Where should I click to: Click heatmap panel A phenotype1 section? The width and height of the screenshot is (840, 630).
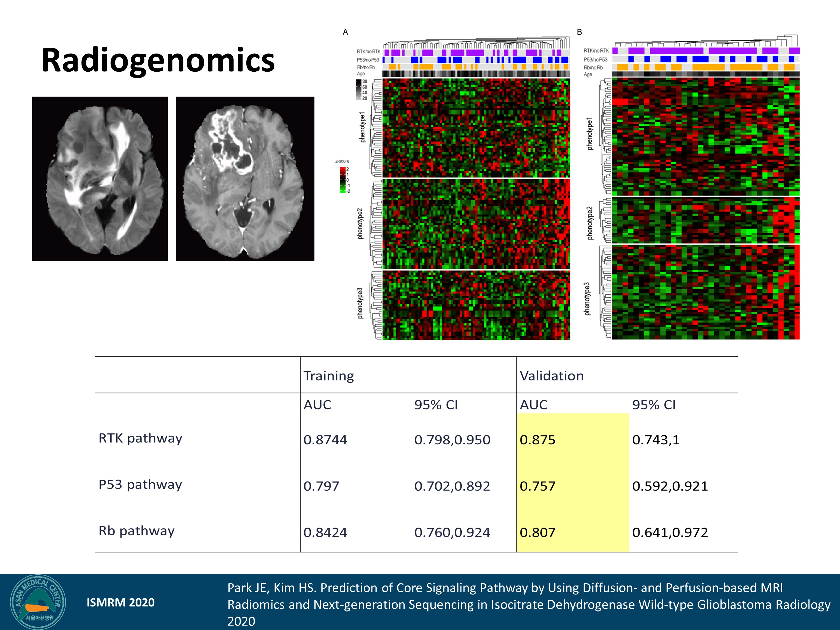(476, 128)
